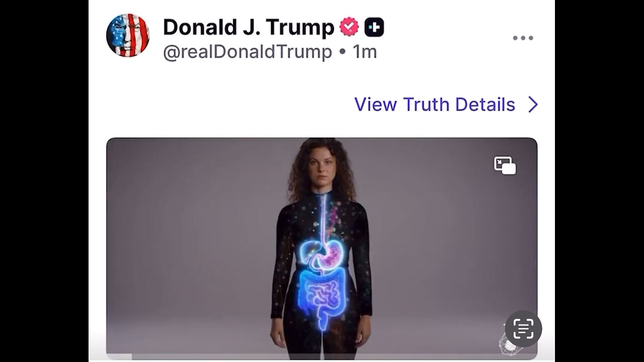
Task: Click the red verified checkmark badge
Action: [x=349, y=27]
